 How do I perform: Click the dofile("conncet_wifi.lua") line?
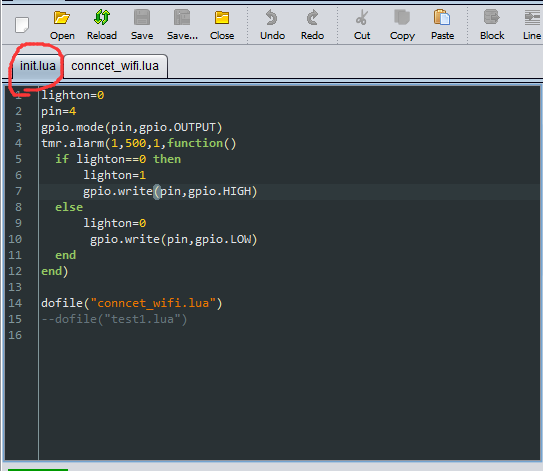coord(132,303)
